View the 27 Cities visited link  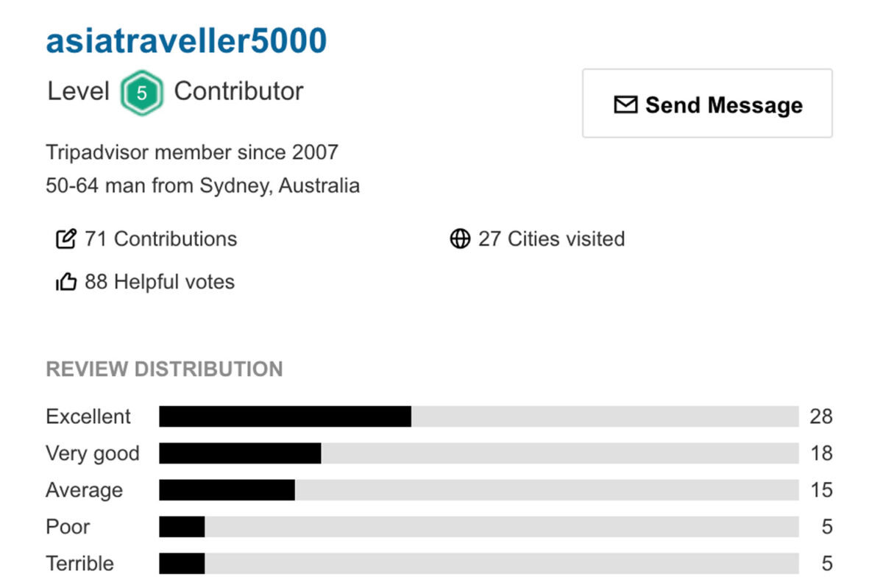[551, 239]
